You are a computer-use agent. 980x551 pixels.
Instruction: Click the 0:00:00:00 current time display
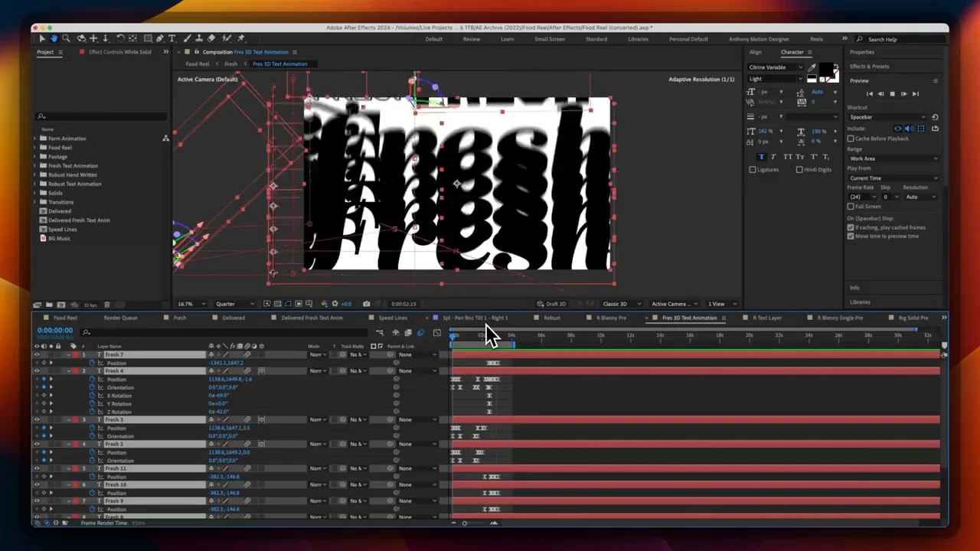[x=55, y=330]
